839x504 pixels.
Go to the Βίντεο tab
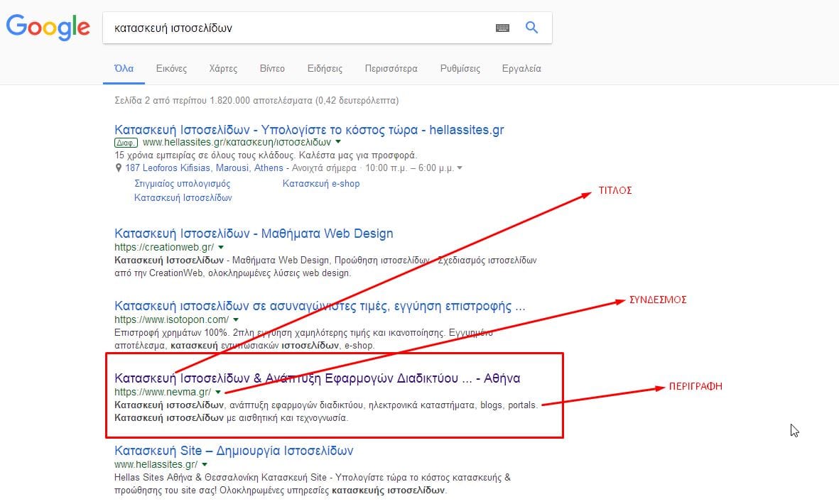pos(272,68)
